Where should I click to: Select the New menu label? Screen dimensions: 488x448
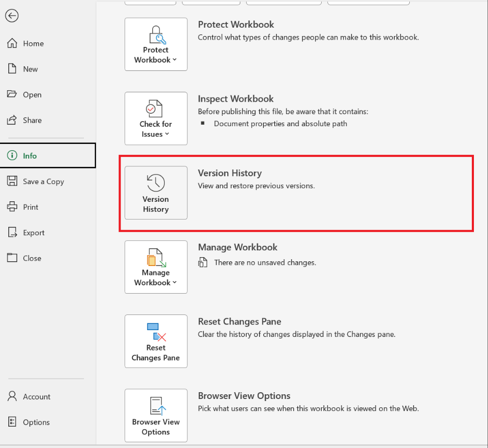[30, 69]
